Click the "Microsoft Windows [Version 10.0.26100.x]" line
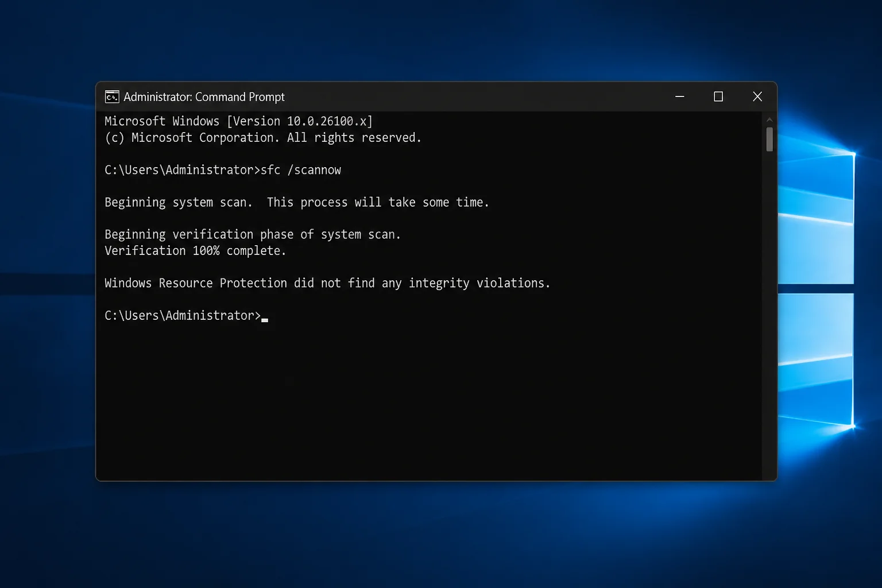The width and height of the screenshot is (882, 588). [x=239, y=121]
